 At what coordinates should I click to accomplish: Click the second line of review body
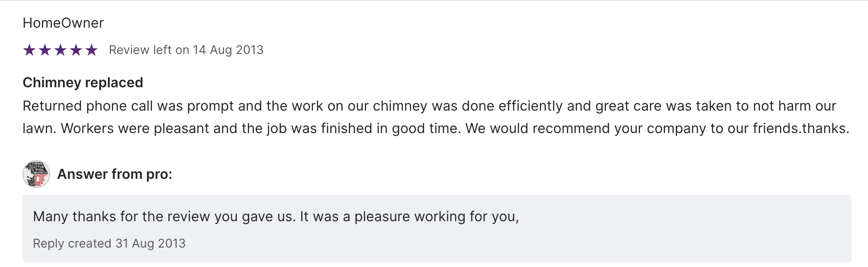coord(435,128)
